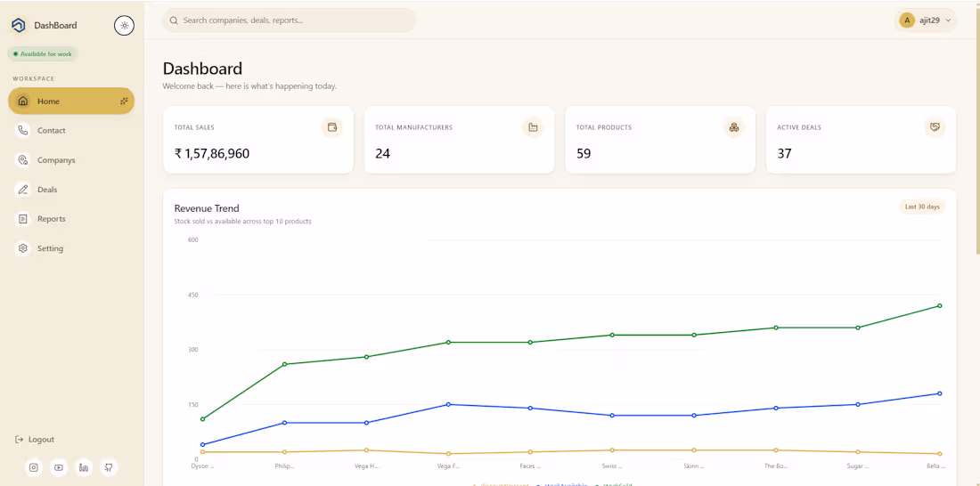
Task: Click the Total Manufacturers factory icon
Action: tap(533, 127)
